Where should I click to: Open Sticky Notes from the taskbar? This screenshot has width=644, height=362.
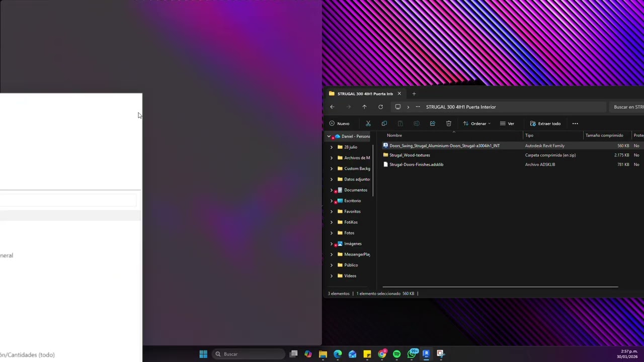pos(367,354)
